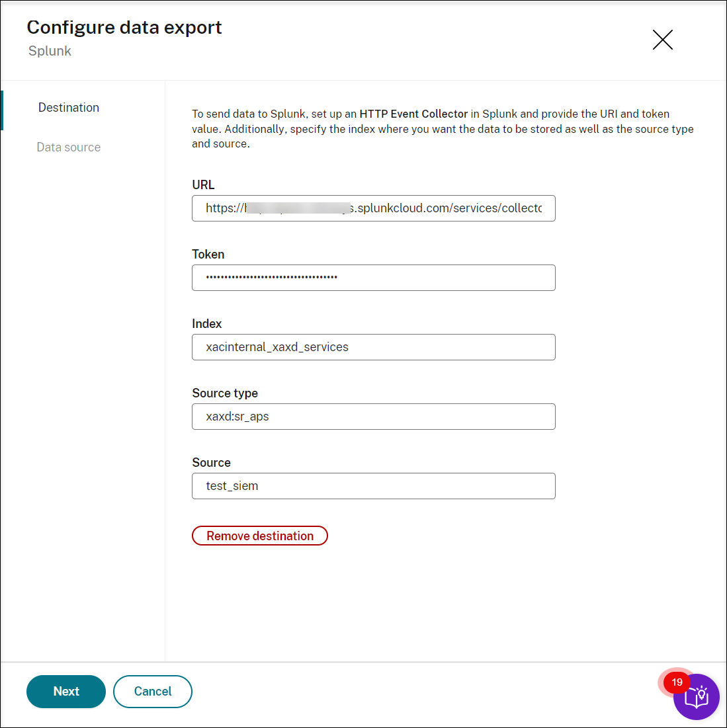Click the Splunk subtitle under the heading
This screenshot has width=727, height=728.
(x=50, y=51)
